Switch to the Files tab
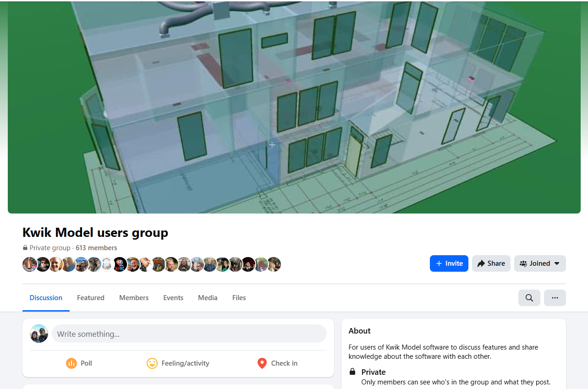Screen dimensions: 588x389 click(x=239, y=298)
